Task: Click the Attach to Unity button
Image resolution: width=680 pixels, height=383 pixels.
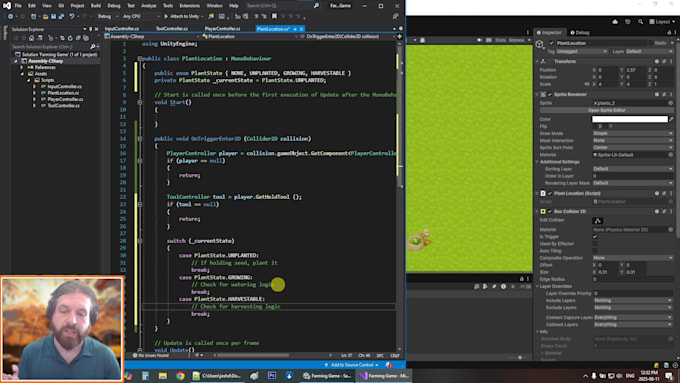Action: [182, 16]
